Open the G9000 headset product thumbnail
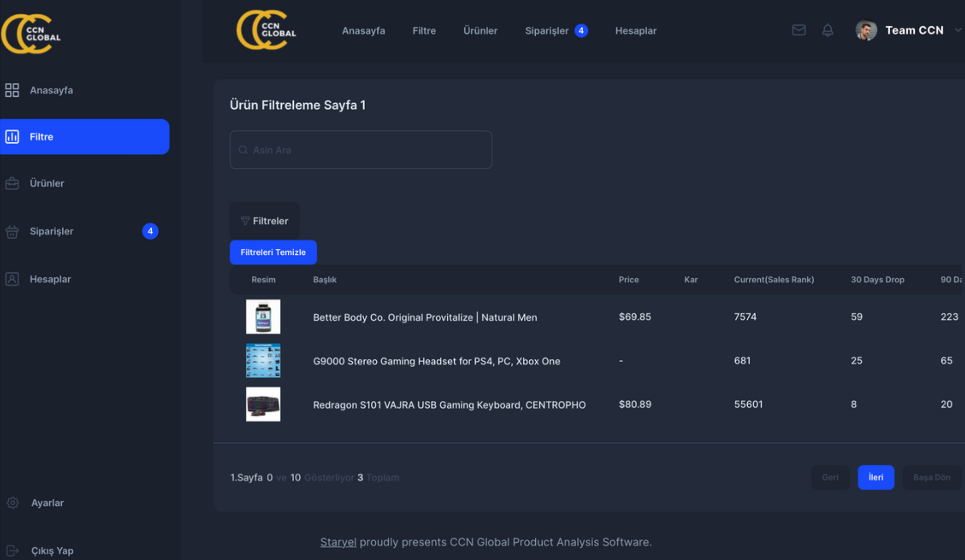The height and width of the screenshot is (560, 965). tap(263, 361)
